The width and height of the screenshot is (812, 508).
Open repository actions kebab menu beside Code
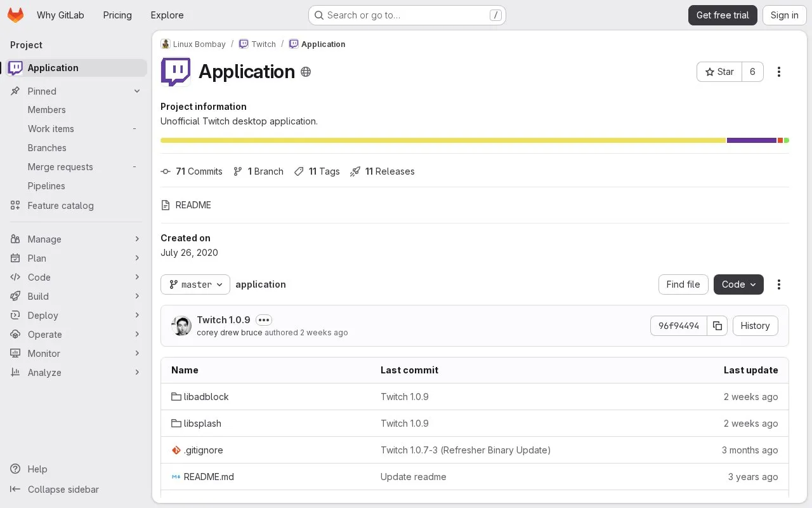779,284
